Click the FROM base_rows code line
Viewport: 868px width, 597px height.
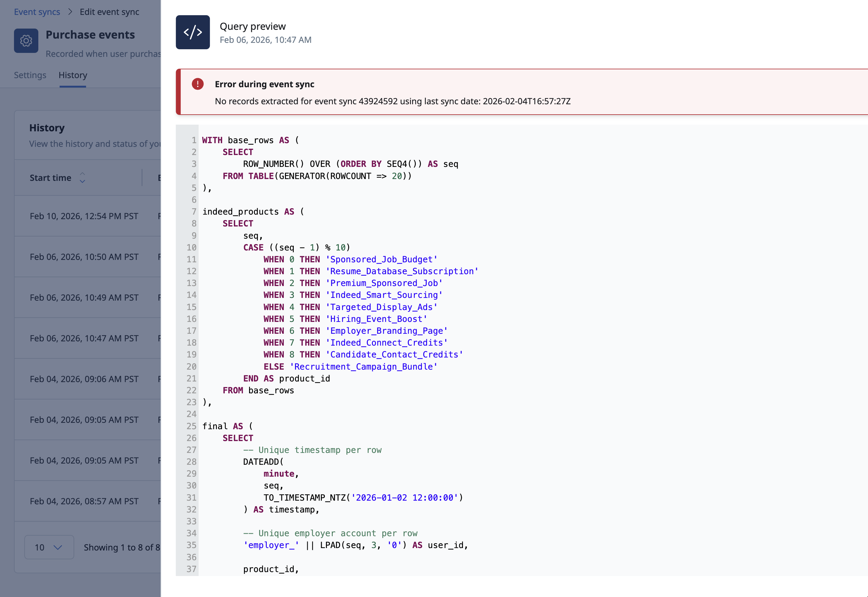coord(258,391)
